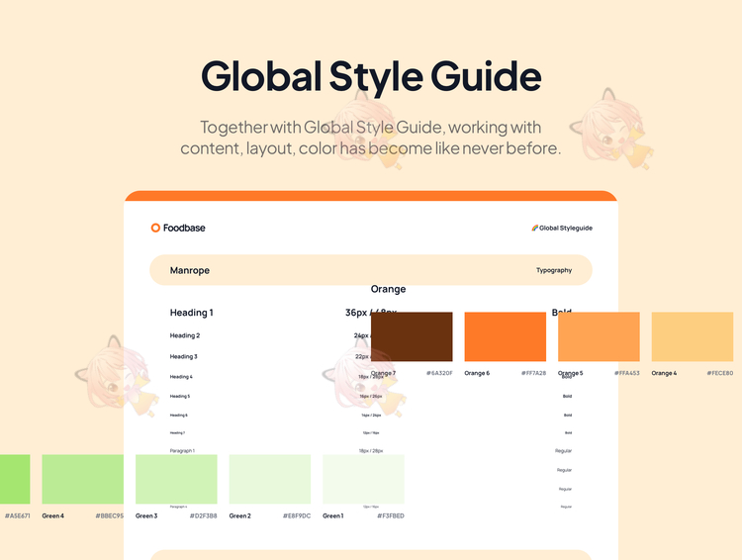Click the Heading 2 typography row

[x=371, y=335]
